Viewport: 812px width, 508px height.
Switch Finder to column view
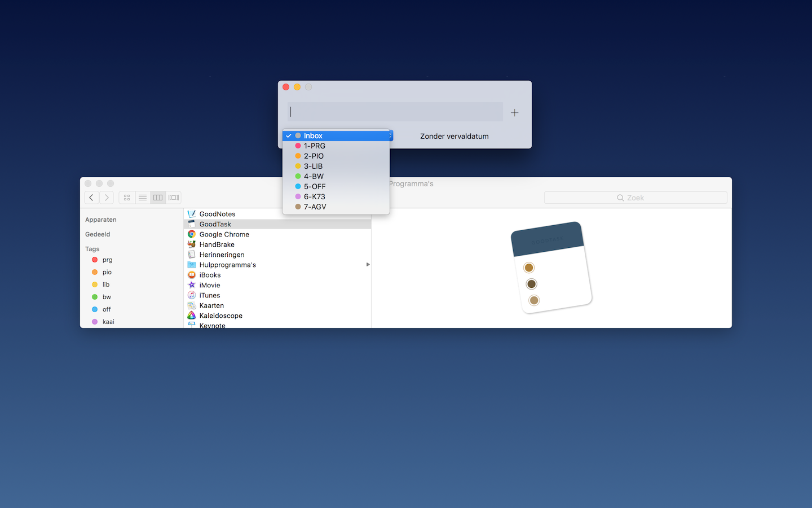click(x=158, y=198)
